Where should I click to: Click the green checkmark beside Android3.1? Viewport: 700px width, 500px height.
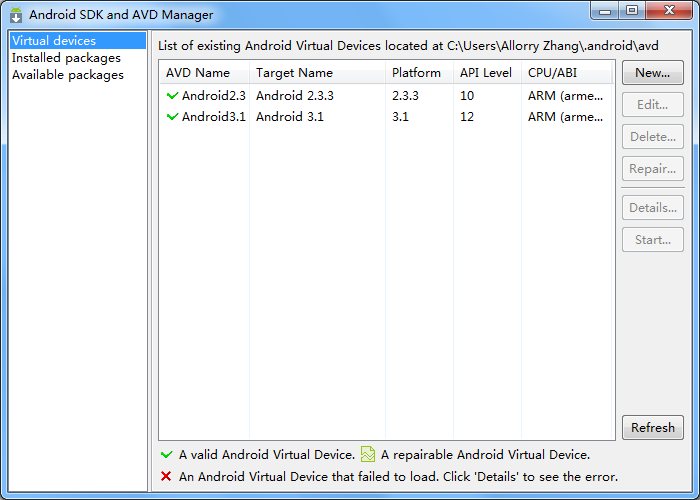click(x=172, y=117)
